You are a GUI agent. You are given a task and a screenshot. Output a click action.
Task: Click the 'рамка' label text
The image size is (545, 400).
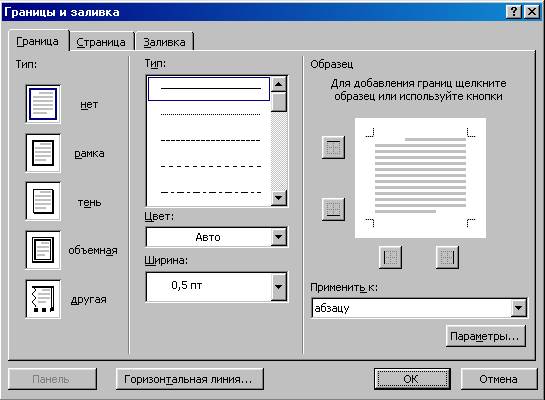pos(89,153)
